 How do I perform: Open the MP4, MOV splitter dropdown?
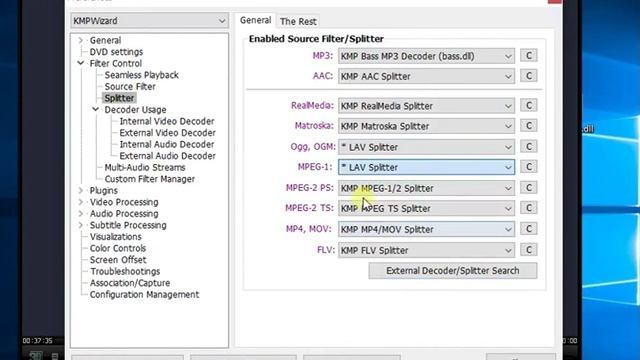coord(426,229)
